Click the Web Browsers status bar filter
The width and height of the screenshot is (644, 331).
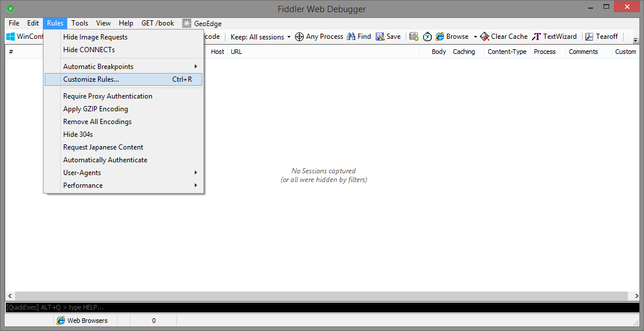82,321
